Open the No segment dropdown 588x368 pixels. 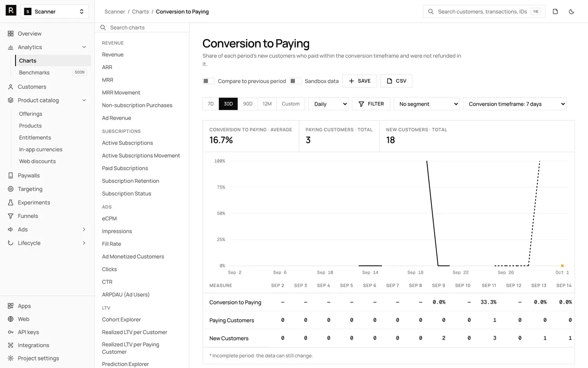427,104
